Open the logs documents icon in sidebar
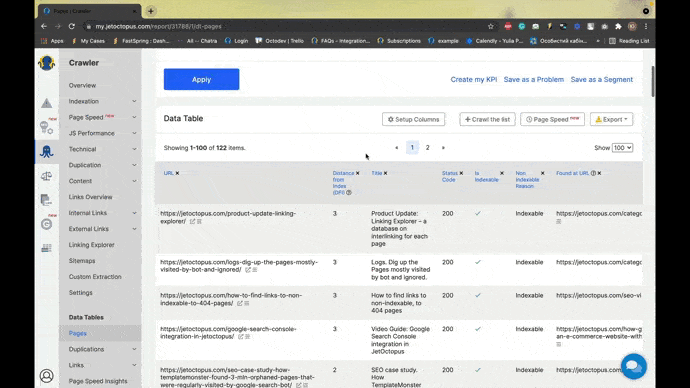The width and height of the screenshot is (690, 388). [x=46, y=200]
